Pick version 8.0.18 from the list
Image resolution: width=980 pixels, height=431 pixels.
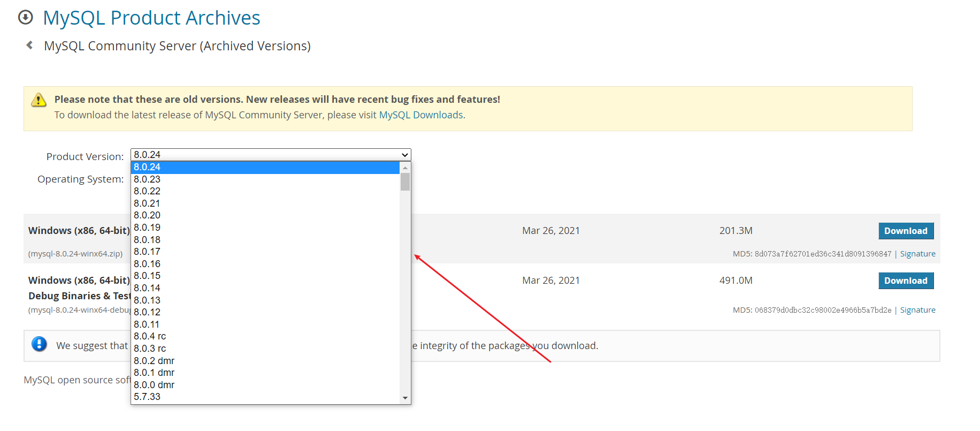pyautogui.click(x=265, y=240)
